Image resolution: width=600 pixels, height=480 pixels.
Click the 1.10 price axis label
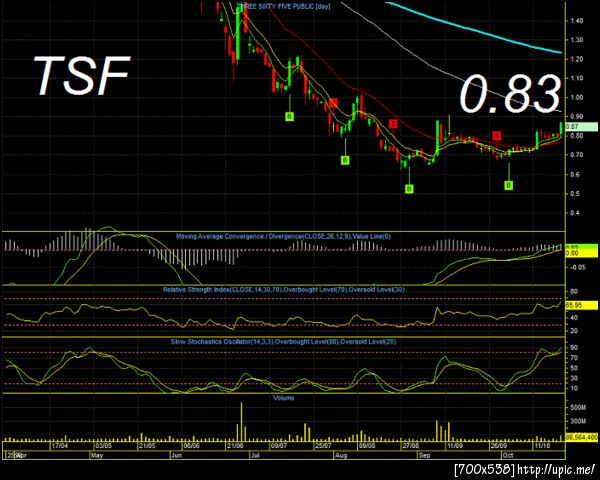tap(577, 78)
